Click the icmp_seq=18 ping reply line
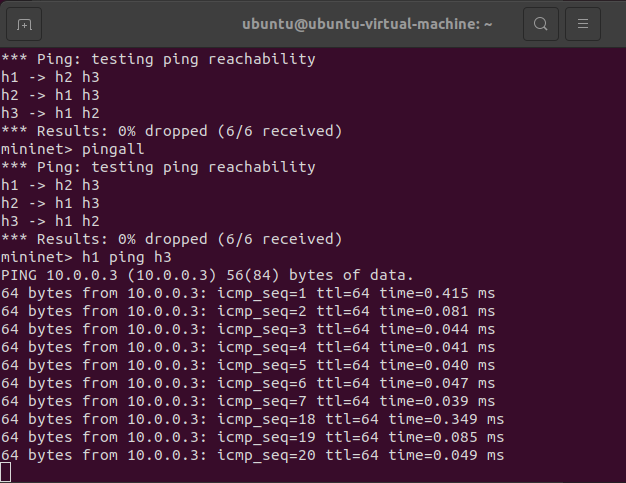Screen dimensions: 626x483 pos(253,419)
